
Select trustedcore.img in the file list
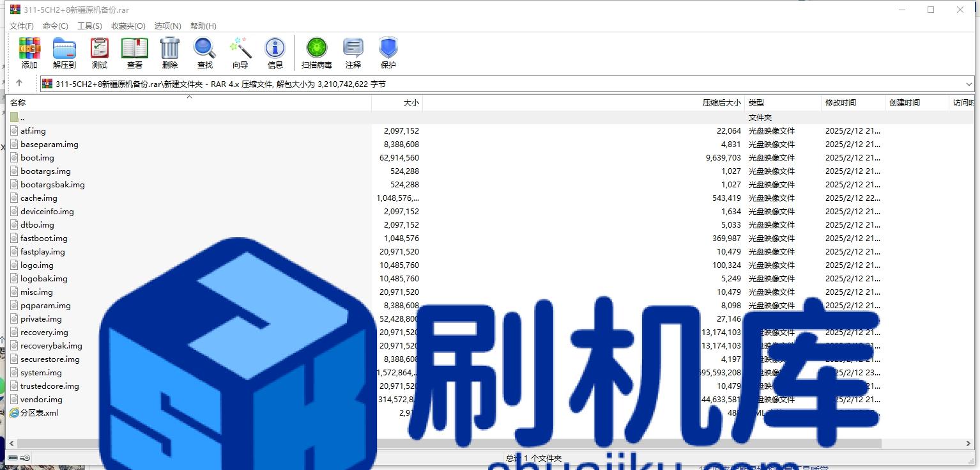50,386
